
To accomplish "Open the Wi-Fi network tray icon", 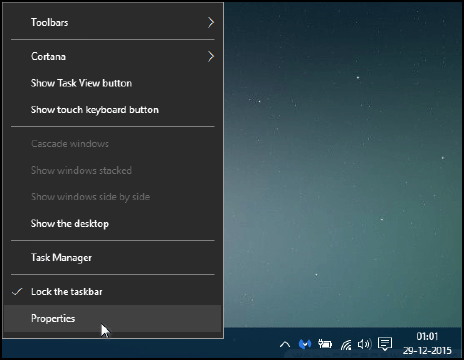I will pos(346,344).
